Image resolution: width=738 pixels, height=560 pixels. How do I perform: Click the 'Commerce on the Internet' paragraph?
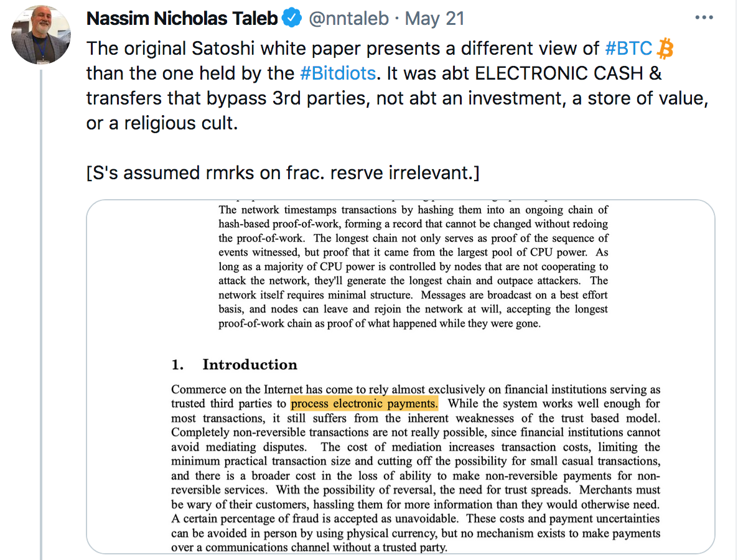coord(416,469)
